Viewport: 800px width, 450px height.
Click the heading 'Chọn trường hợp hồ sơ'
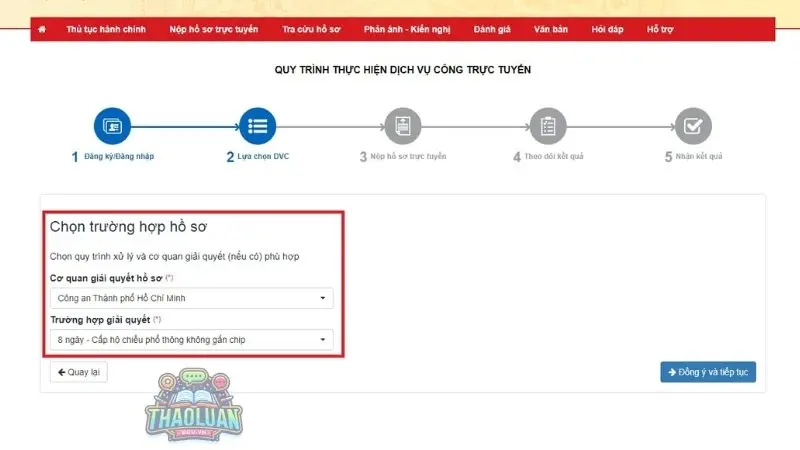point(128,227)
